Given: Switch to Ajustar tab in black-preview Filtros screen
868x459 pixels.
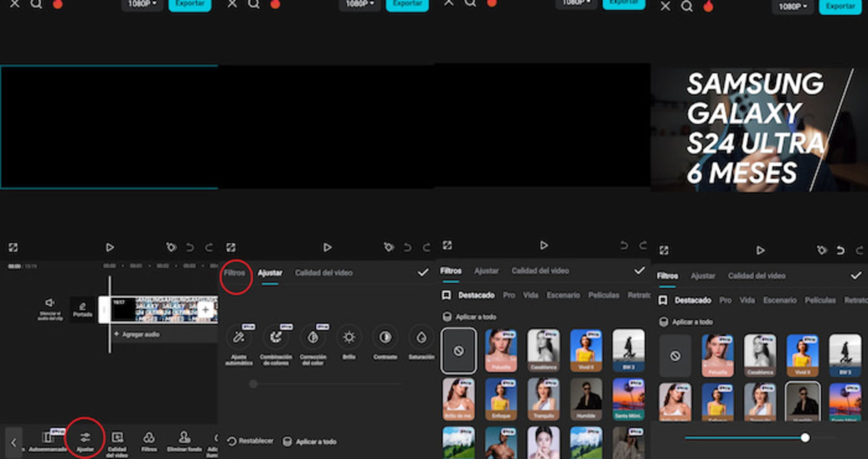Looking at the screenshot, I should 486,271.
